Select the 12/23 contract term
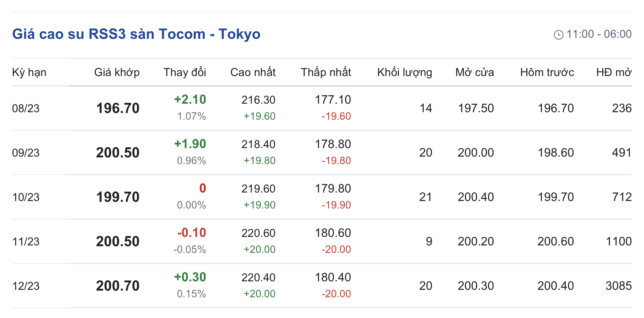 26,286
